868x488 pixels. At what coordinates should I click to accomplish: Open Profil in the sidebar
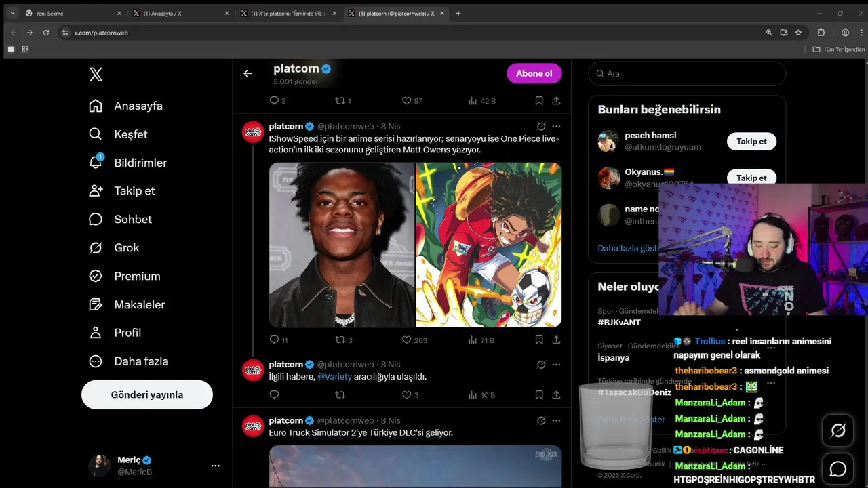tap(115, 333)
